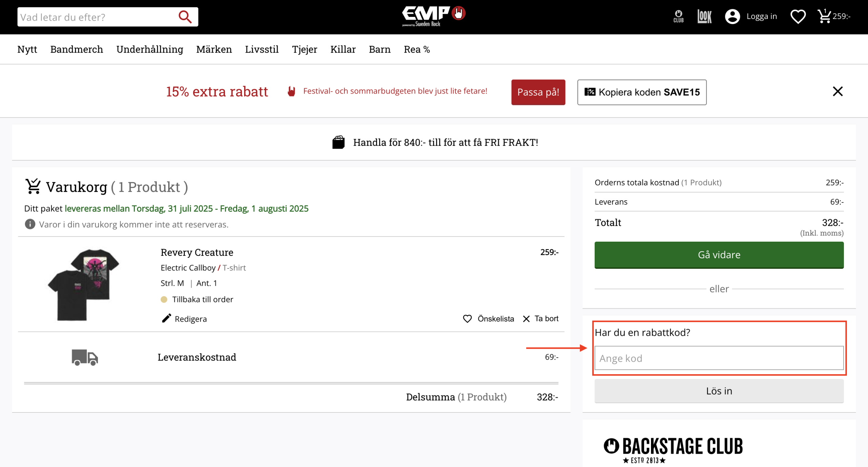868x467 pixels.
Task: Click the rock hand icon in banner
Action: pyautogui.click(x=291, y=91)
